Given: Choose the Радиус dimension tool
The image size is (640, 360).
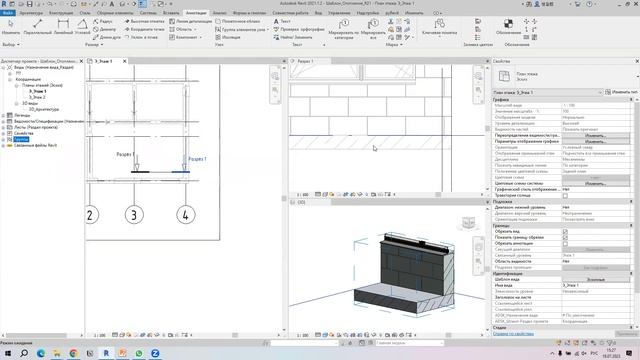Looking at the screenshot, I should 103,21.
